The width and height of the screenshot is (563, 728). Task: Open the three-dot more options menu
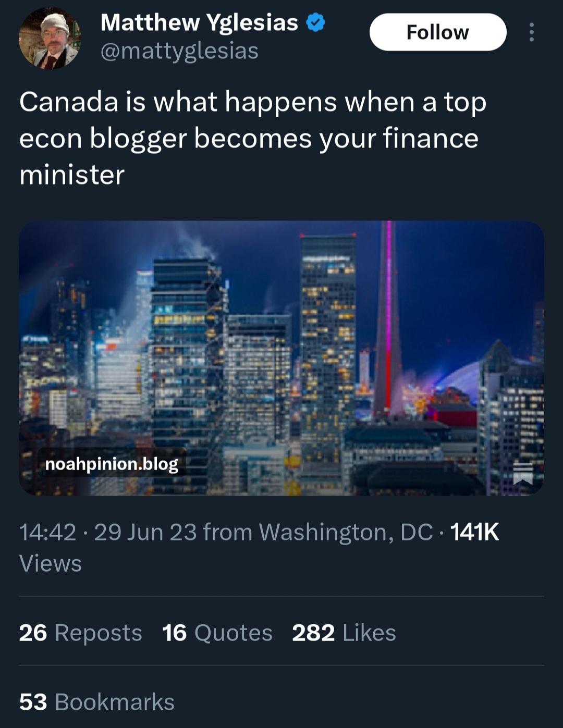(531, 32)
